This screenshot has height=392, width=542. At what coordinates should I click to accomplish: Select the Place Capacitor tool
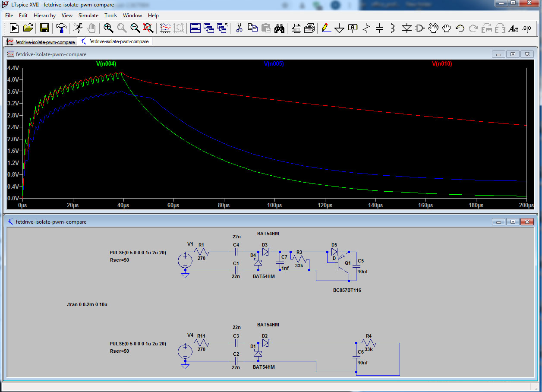click(x=379, y=28)
